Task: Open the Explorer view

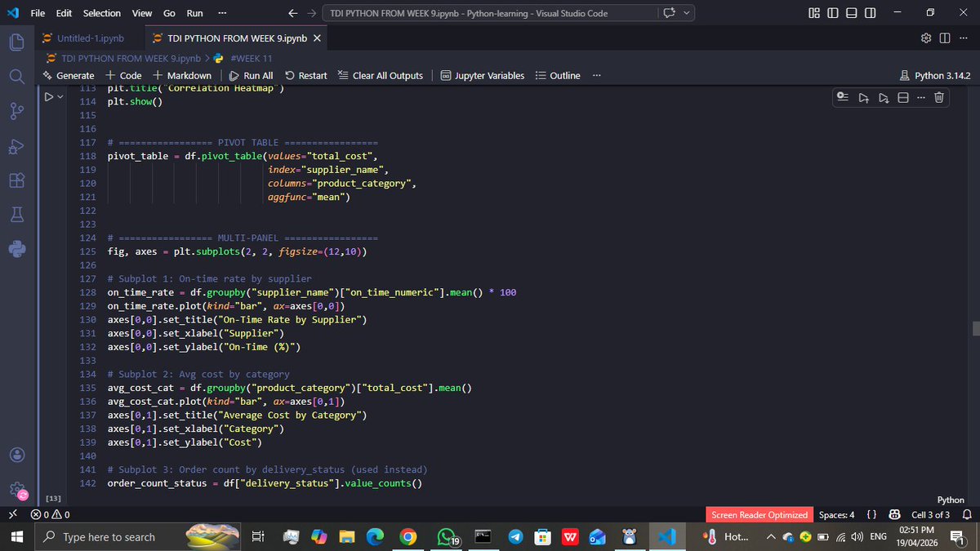Action: (x=16, y=42)
